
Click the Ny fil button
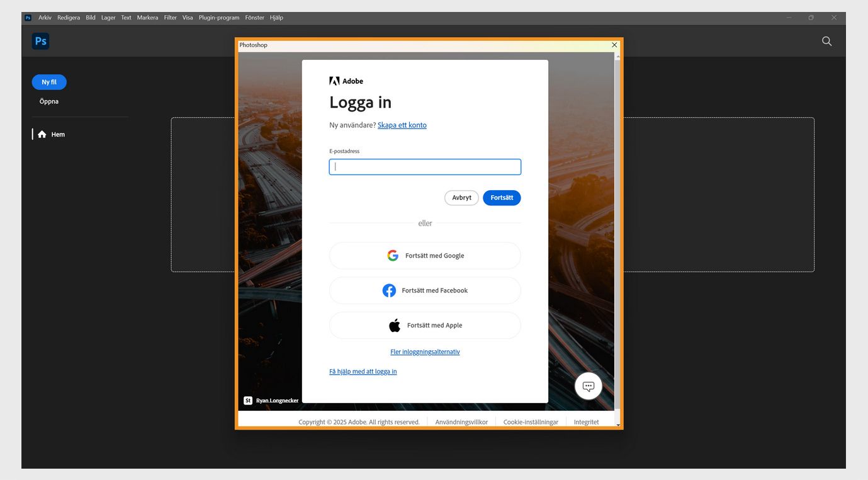click(49, 82)
